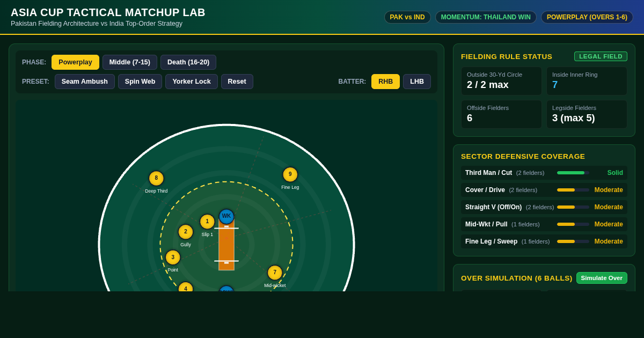The image size is (644, 338).
Task: Apply the Seam Ambush preset
Action: 85,82
